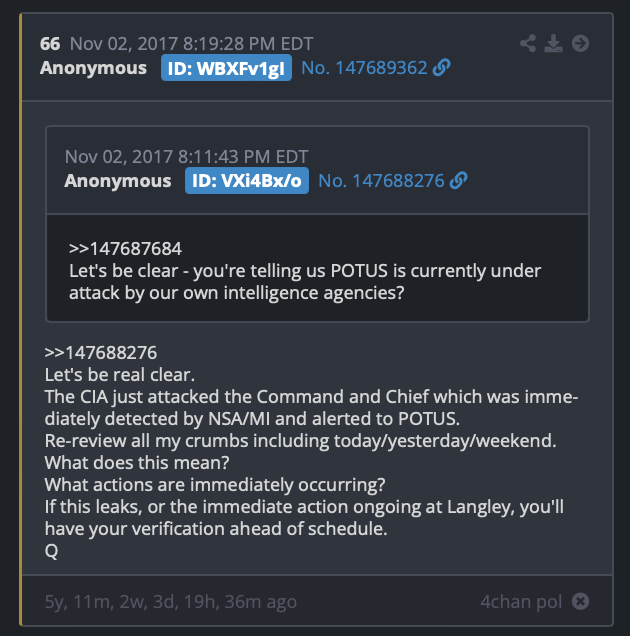This screenshot has height=636, width=630.
Task: Click the share icon on post 66
Action: click(528, 43)
